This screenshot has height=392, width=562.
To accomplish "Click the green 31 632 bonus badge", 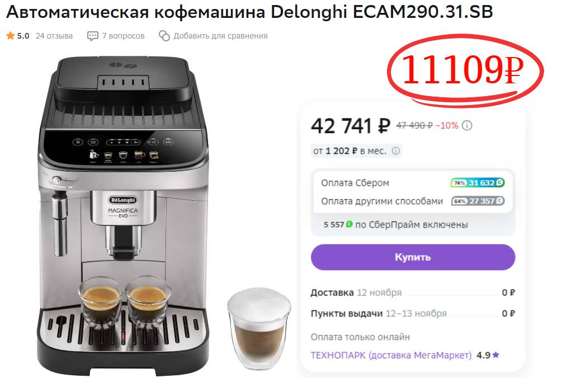I will click(x=478, y=183).
